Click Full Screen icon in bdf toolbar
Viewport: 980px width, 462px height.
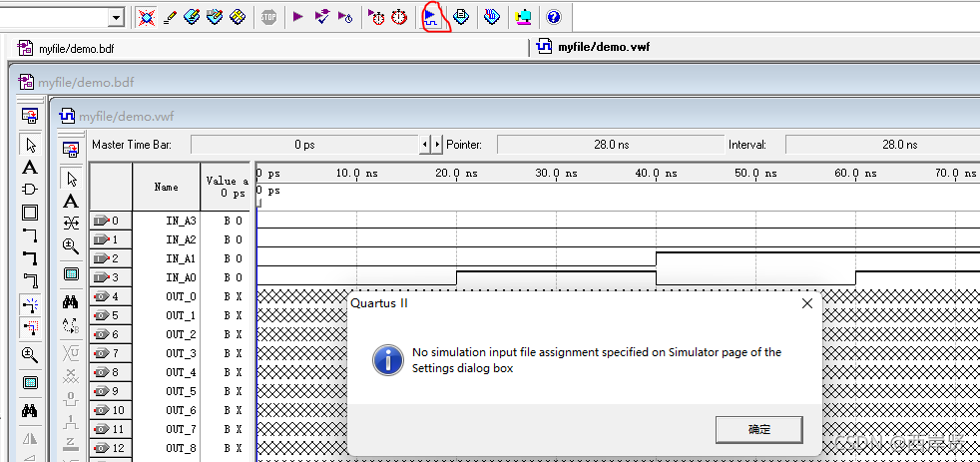pos(29,382)
